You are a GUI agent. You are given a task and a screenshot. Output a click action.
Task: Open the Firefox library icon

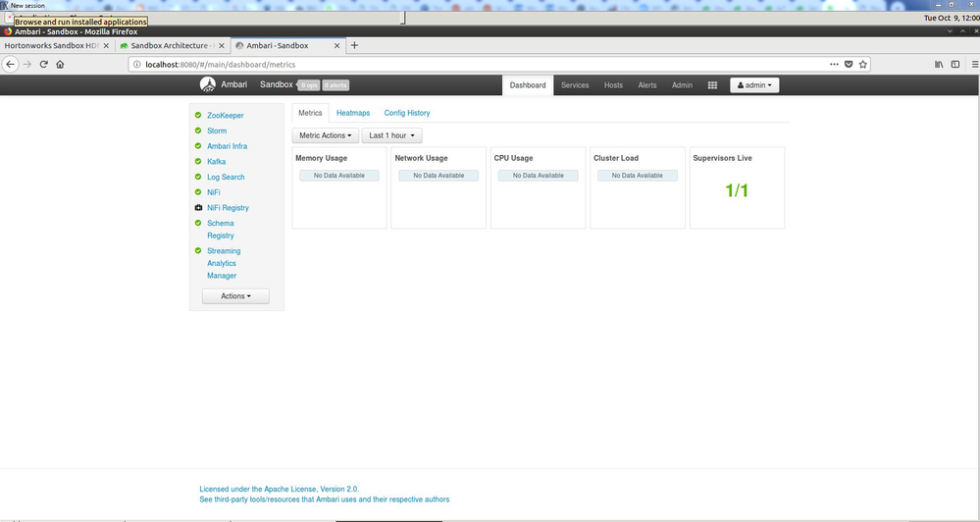pos(939,64)
